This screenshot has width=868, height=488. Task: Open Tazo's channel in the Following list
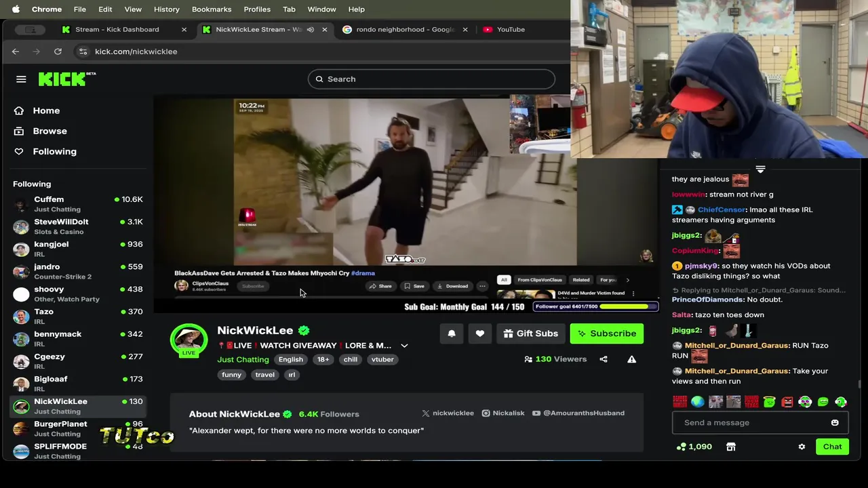pyautogui.click(x=78, y=316)
